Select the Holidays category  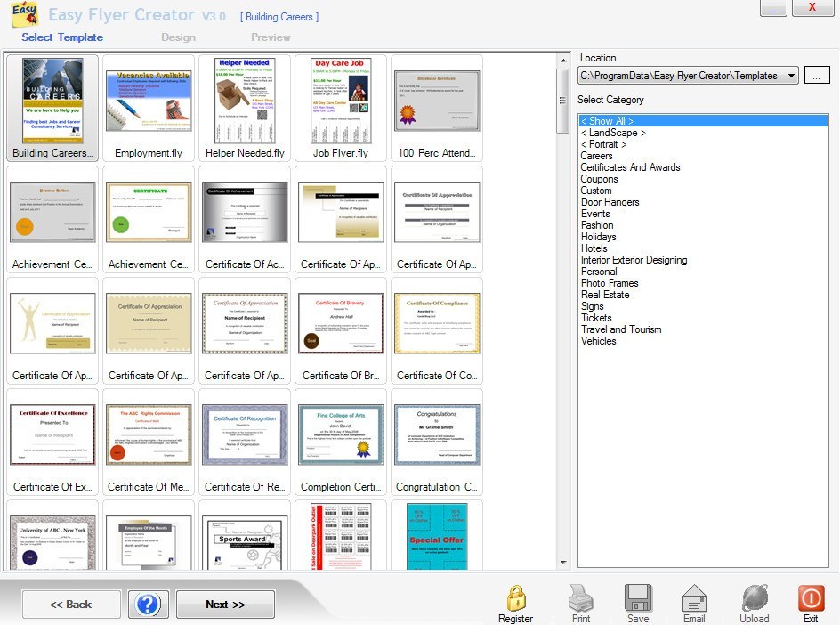pyautogui.click(x=598, y=237)
